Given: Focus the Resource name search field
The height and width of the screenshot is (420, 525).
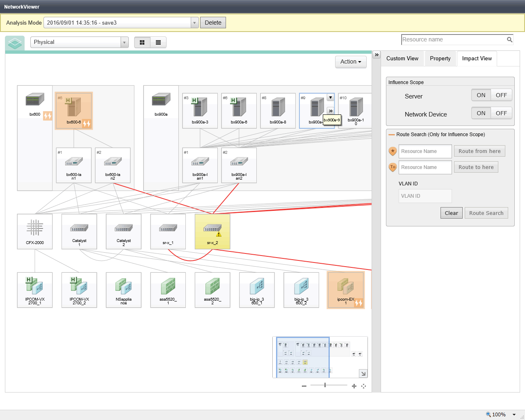Looking at the screenshot, I should coord(454,40).
